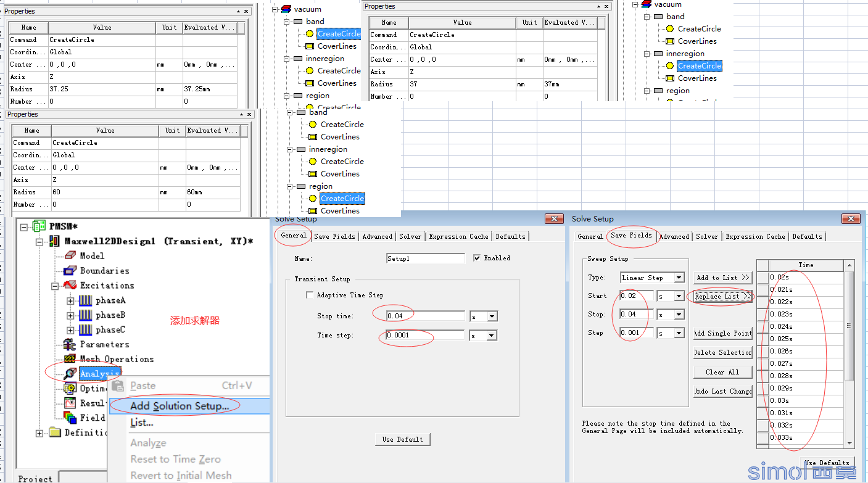Viewport: 868px width, 483px height.
Task: Open Expression Cache tab in the Sweep Setup dialog
Action: (x=755, y=236)
